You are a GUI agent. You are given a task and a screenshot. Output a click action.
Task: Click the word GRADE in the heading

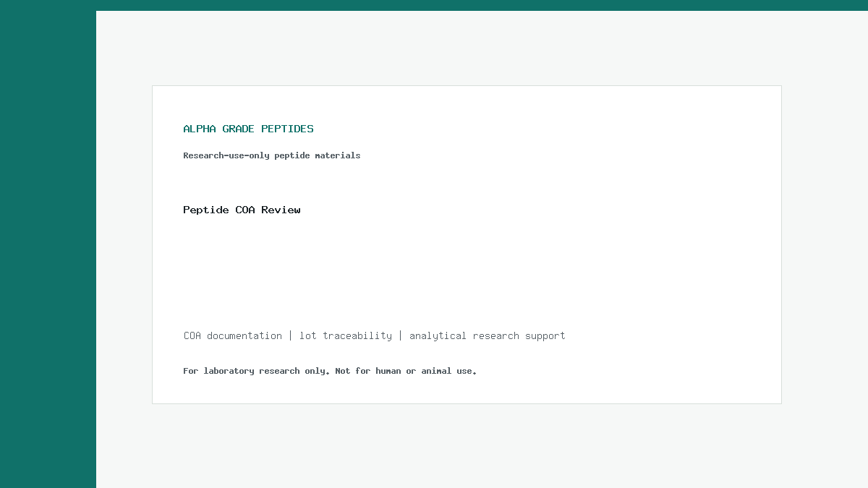(239, 129)
